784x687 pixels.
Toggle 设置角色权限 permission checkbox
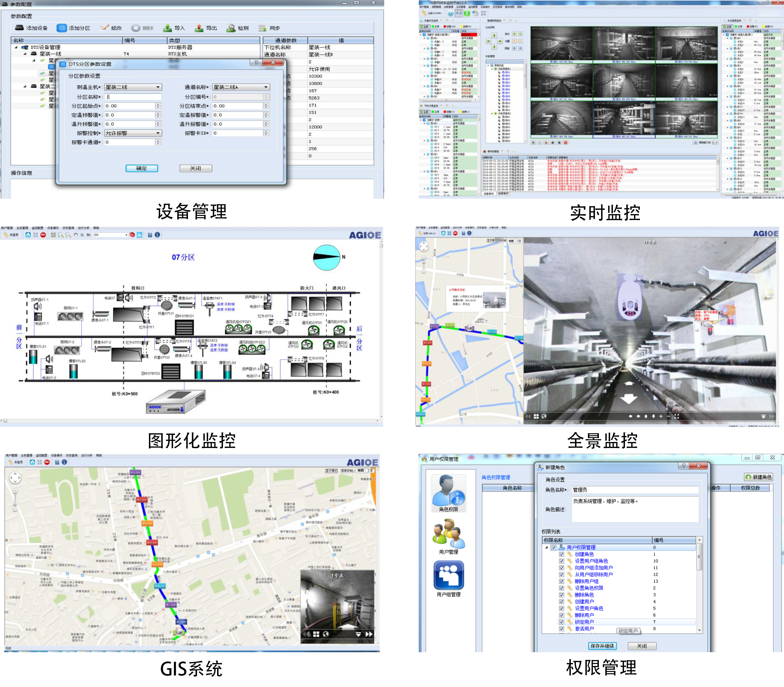[561, 588]
